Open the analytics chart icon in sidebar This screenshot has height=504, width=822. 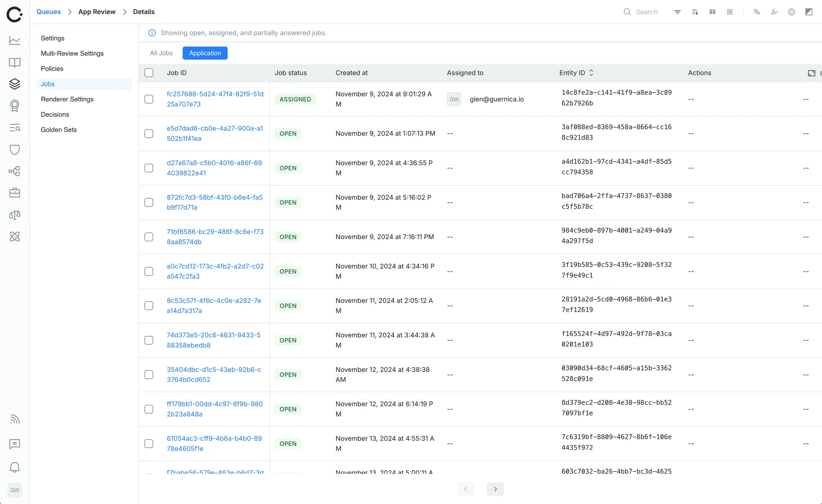click(x=15, y=41)
